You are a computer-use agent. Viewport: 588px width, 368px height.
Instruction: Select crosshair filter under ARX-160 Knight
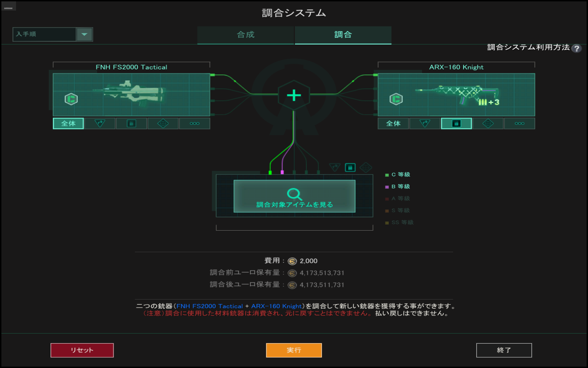(x=488, y=124)
